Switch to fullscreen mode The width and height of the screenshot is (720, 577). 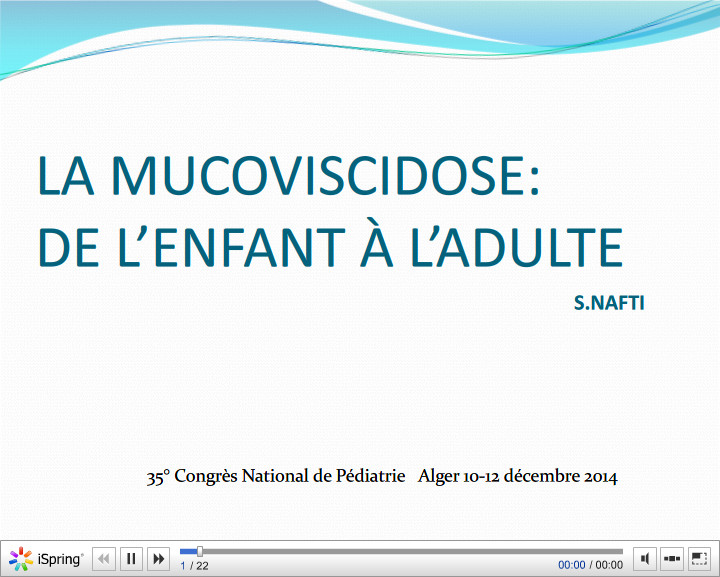pos(699,559)
